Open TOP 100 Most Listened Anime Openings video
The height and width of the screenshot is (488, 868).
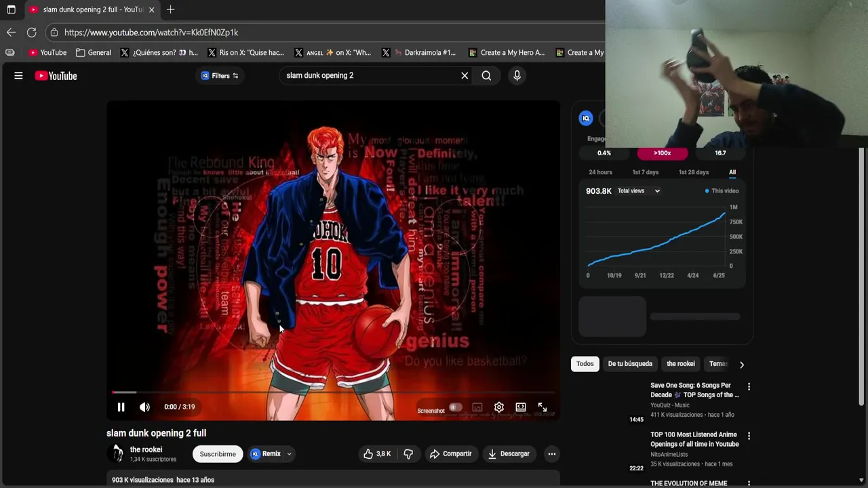(694, 439)
